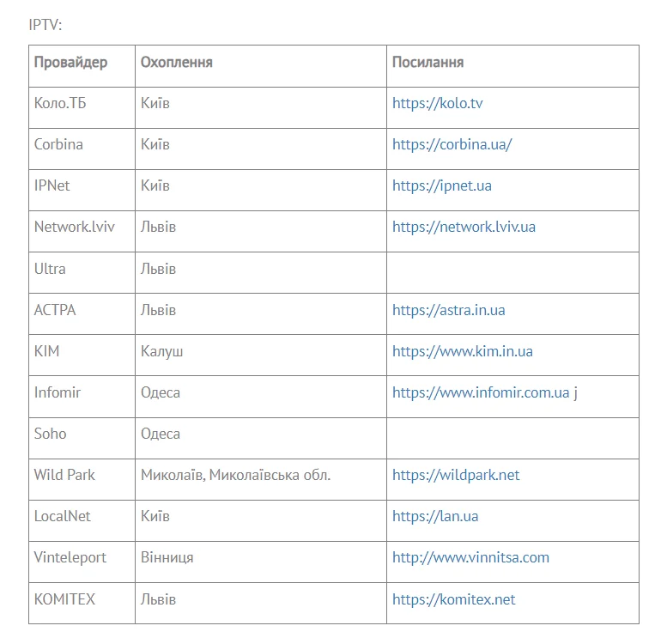
Task: Visit the www.infomir.com.ua link
Action: [x=481, y=392]
